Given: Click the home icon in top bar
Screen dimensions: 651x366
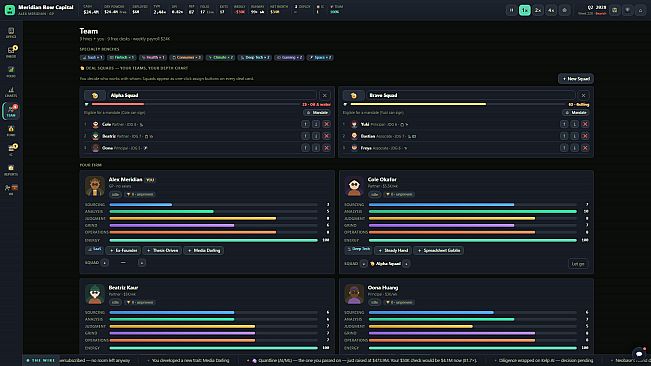Looking at the screenshot, I should point(641,10).
